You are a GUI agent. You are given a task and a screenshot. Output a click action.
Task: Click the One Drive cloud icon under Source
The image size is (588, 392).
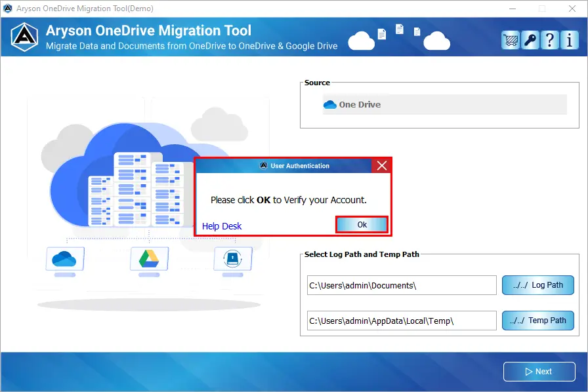point(329,104)
